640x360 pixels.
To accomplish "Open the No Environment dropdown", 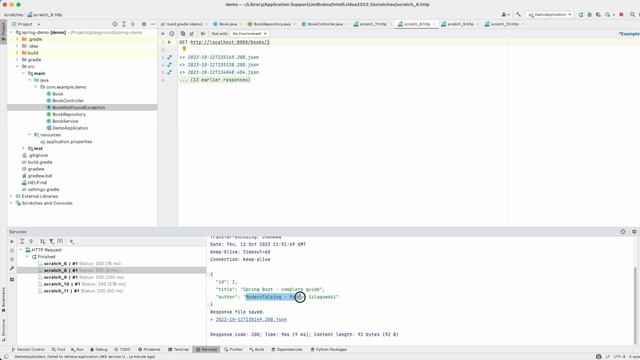I will tap(249, 33).
